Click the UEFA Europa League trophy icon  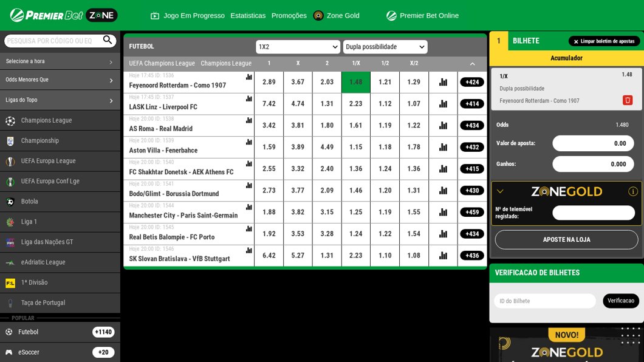(x=10, y=162)
